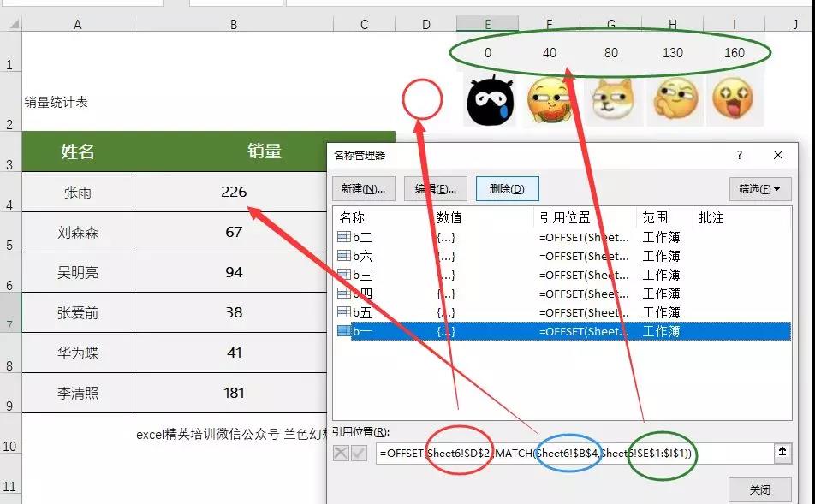Select row 1 header
Image resolution: width=815 pixels, height=504 pixels.
point(10,52)
